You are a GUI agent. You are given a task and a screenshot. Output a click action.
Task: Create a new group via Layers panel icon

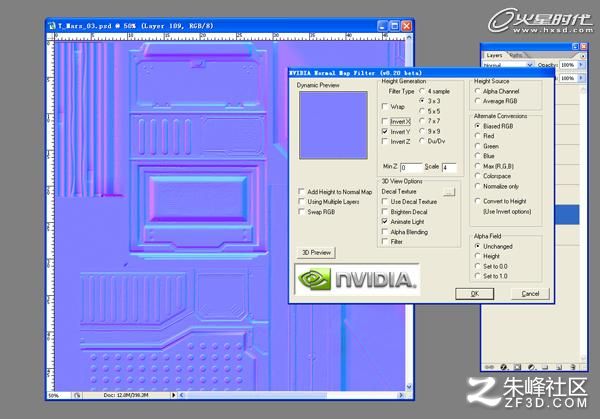pyautogui.click(x=545, y=367)
